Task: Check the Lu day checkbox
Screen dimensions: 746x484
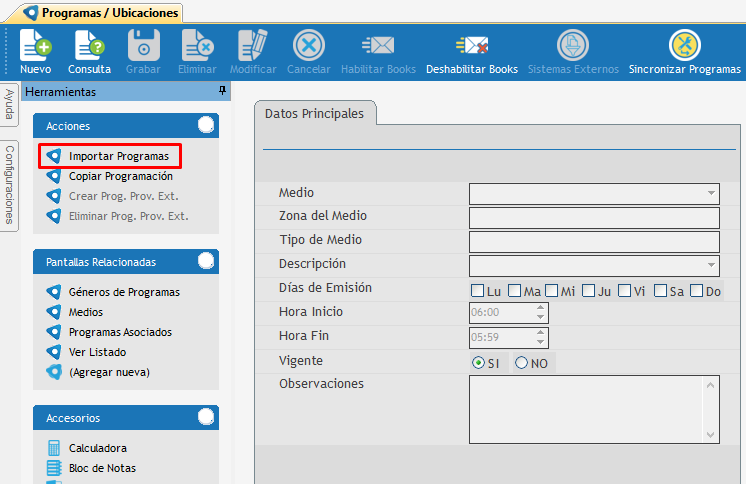Action: click(x=479, y=292)
